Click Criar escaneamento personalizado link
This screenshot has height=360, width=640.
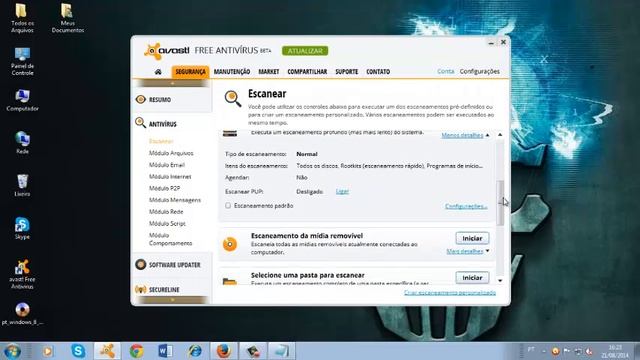click(x=450, y=293)
